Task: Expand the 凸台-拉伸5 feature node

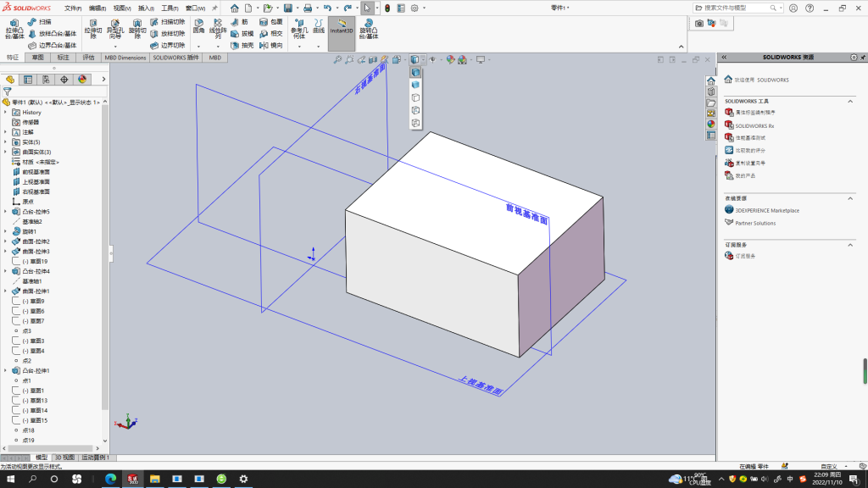Action: [6, 211]
